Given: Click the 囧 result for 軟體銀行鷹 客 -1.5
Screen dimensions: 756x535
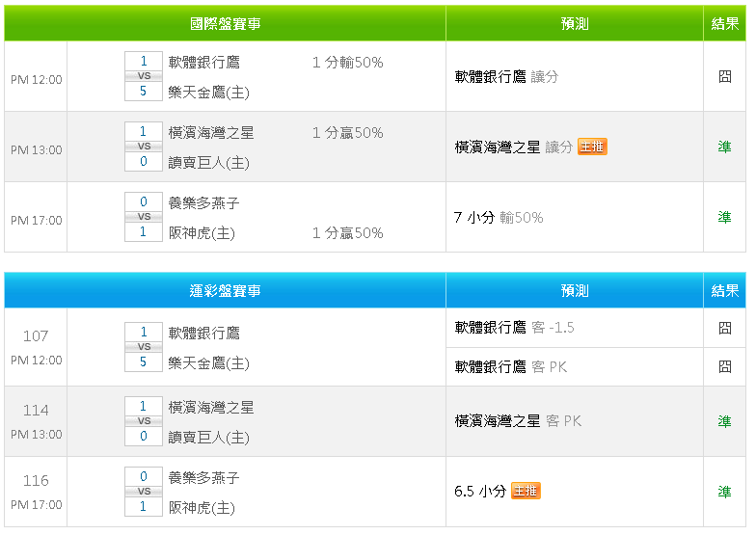Looking at the screenshot, I should pos(724,328).
